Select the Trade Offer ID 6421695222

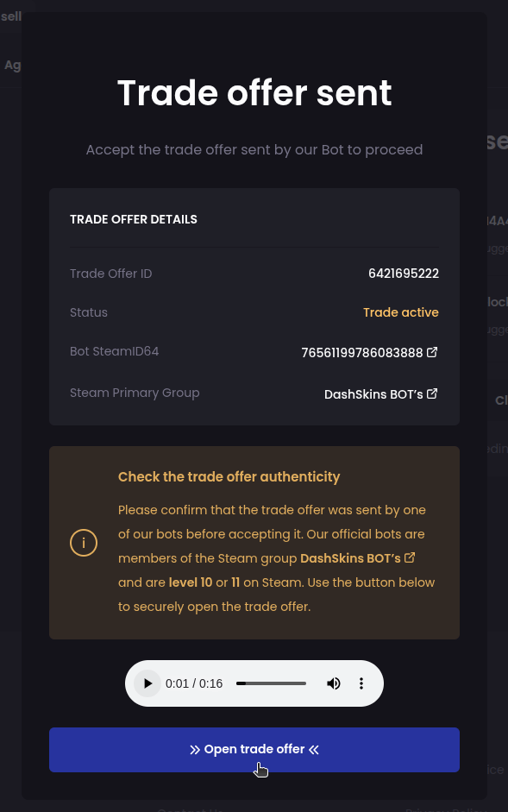pos(403,273)
